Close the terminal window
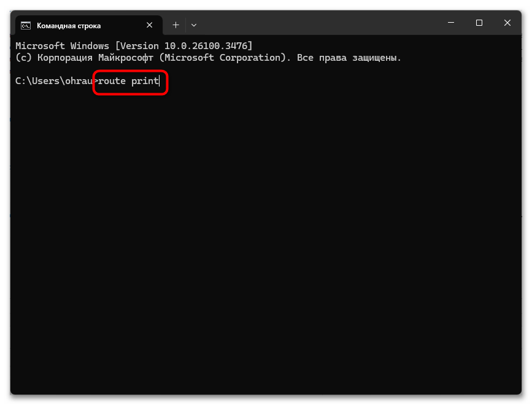The width and height of the screenshot is (532, 405). click(x=507, y=23)
